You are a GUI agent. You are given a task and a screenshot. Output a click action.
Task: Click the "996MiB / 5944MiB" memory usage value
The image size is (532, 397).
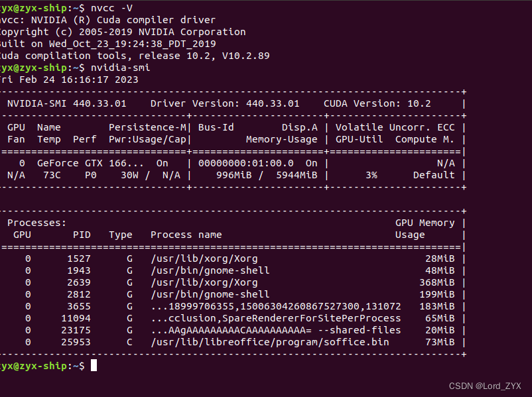(267, 175)
